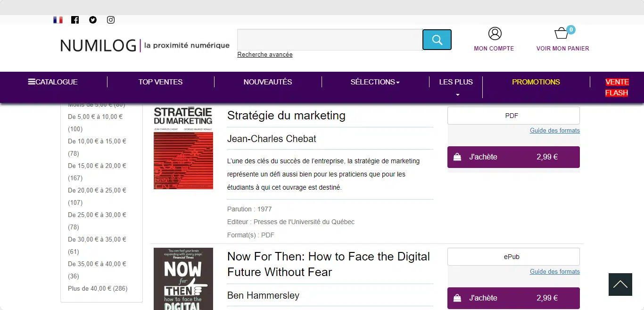Viewport: 644px width, 310px height.
Task: Go to Top Ventes tab
Action: 160,82
